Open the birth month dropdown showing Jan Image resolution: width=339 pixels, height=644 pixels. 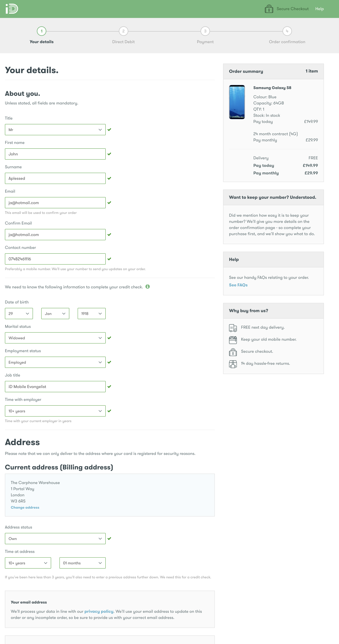click(55, 314)
